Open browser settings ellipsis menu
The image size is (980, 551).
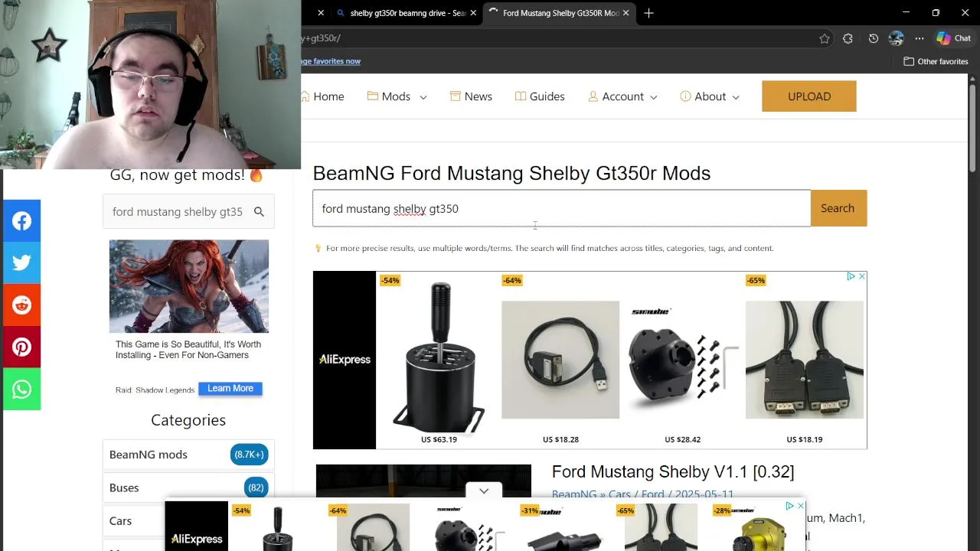pos(920,38)
